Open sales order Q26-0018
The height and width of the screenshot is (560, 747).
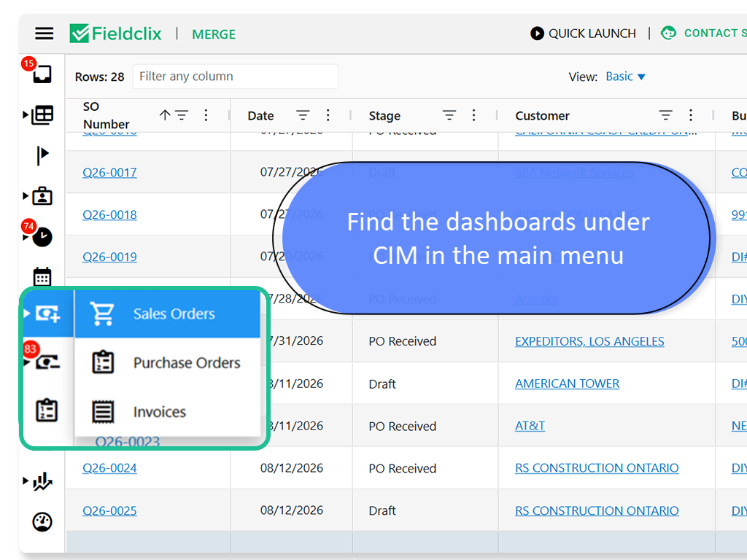109,215
